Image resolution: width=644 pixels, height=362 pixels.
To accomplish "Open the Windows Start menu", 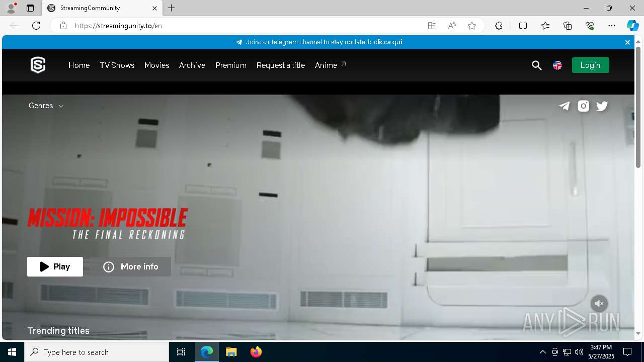I will click(x=12, y=352).
